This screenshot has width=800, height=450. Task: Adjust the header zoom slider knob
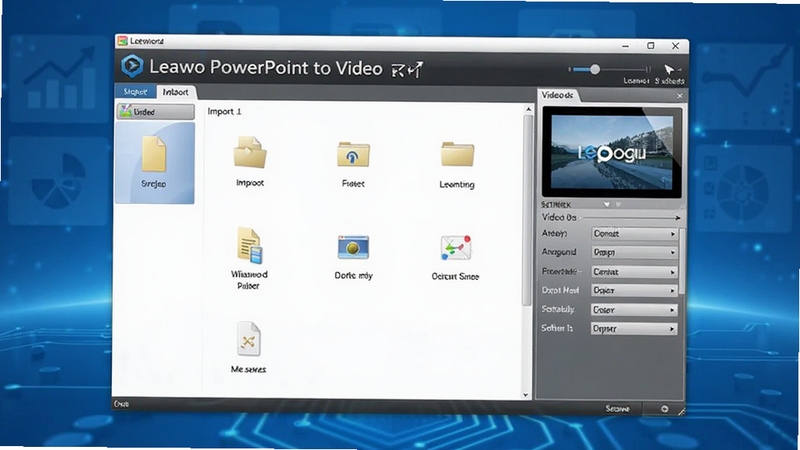[x=594, y=69]
